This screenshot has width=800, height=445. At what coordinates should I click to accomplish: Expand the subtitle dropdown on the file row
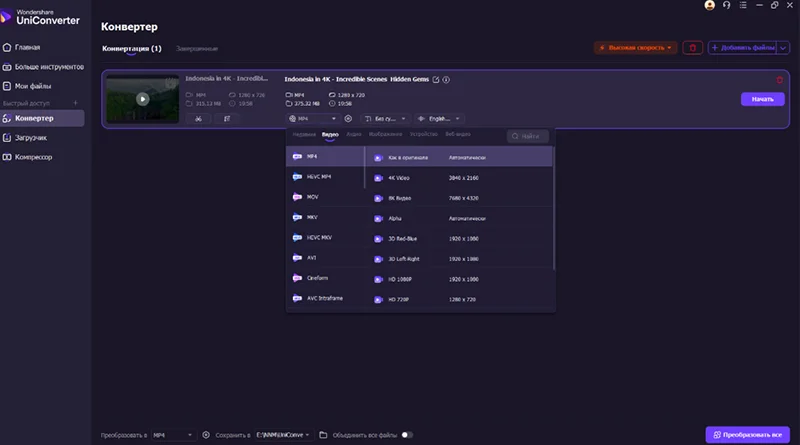(386, 118)
